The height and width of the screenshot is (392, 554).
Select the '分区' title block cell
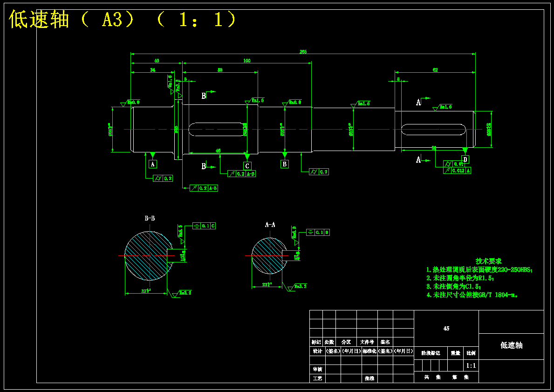point(346,342)
